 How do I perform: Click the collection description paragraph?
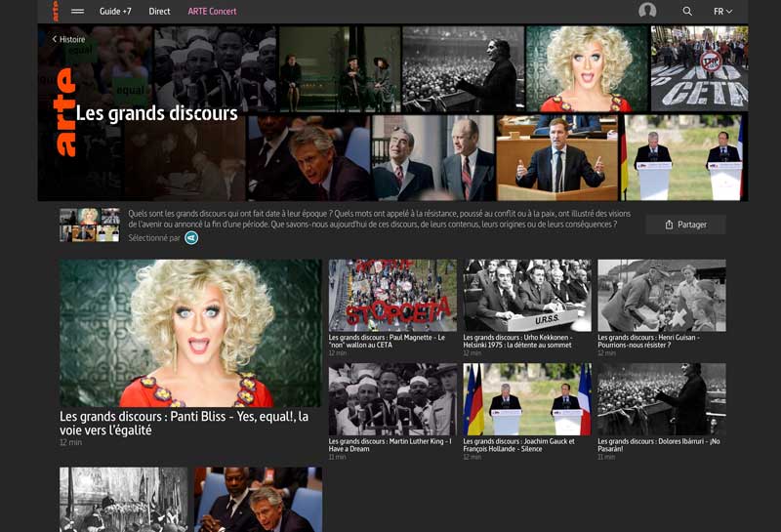pos(379,219)
